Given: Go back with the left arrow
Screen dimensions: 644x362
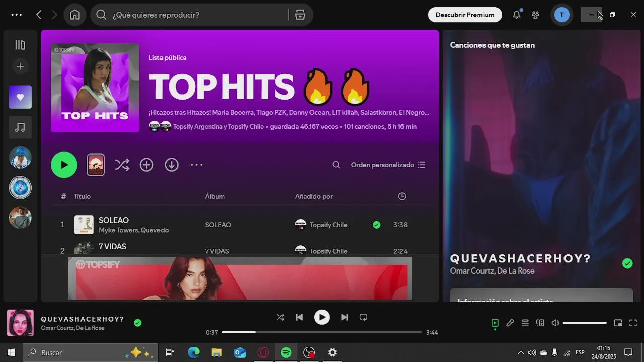Looking at the screenshot, I should (39, 15).
